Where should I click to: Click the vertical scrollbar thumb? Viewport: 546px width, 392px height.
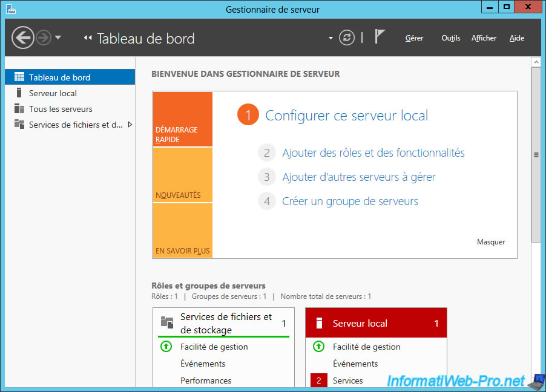(x=536, y=155)
